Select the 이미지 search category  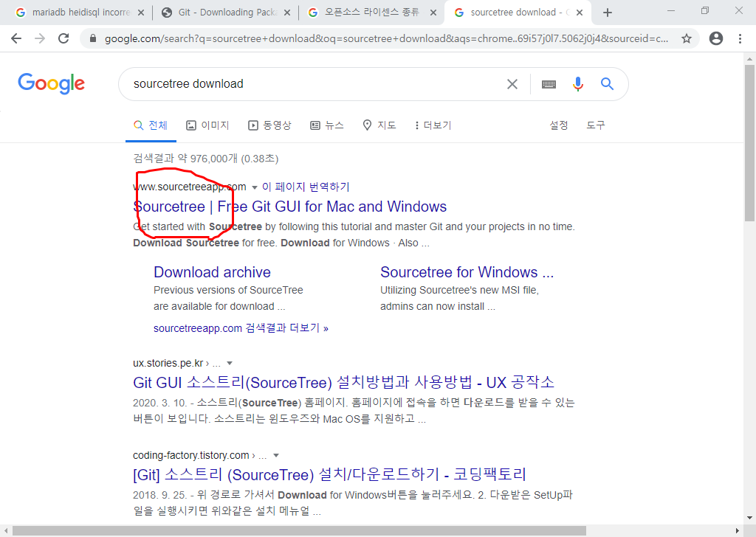[x=207, y=125]
